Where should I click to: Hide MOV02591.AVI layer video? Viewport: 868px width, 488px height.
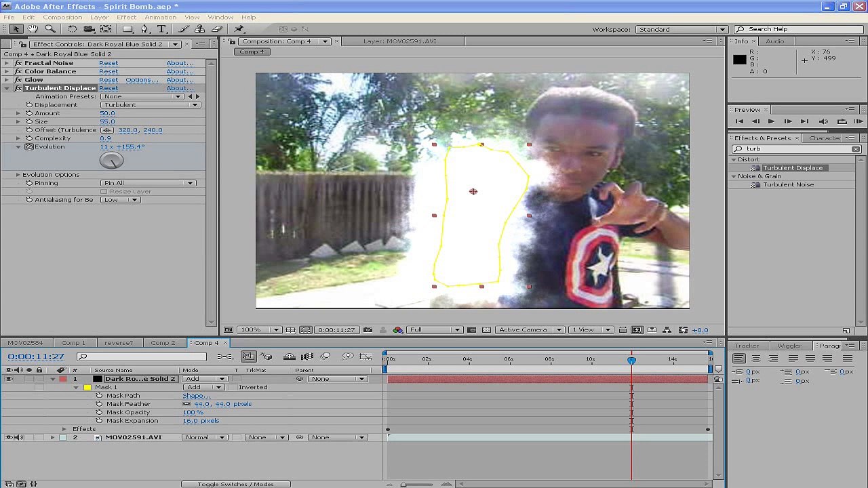[x=9, y=437]
